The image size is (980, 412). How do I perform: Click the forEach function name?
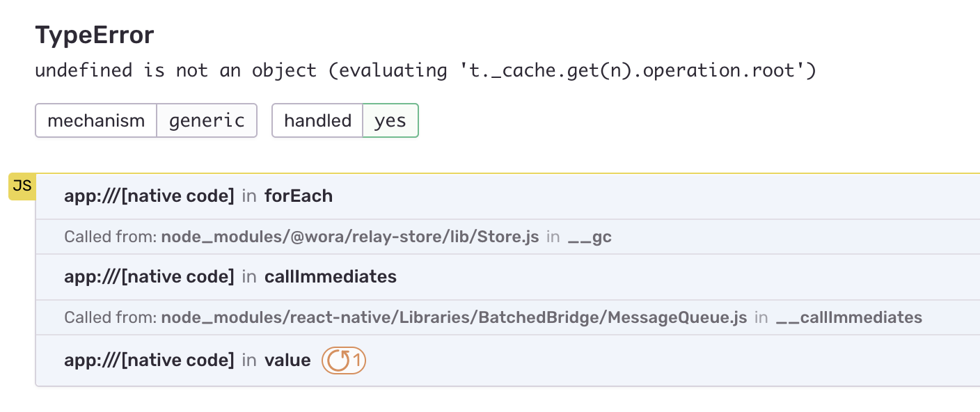299,196
